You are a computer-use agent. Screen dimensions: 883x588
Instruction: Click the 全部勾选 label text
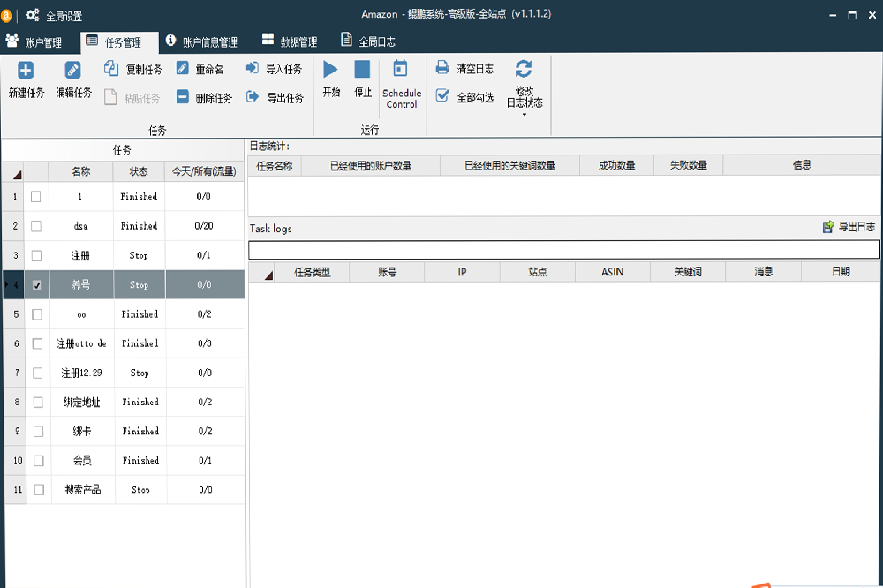pyautogui.click(x=475, y=98)
